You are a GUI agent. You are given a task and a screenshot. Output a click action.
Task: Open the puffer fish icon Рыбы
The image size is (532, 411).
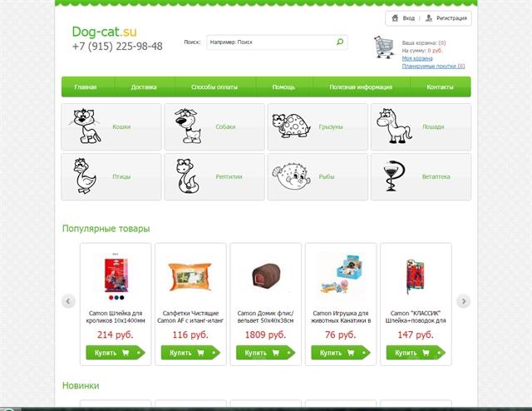292,176
